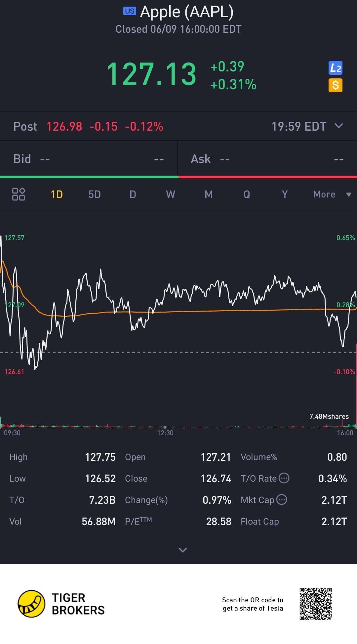Switch to the M monthly chart tab

[x=209, y=194]
